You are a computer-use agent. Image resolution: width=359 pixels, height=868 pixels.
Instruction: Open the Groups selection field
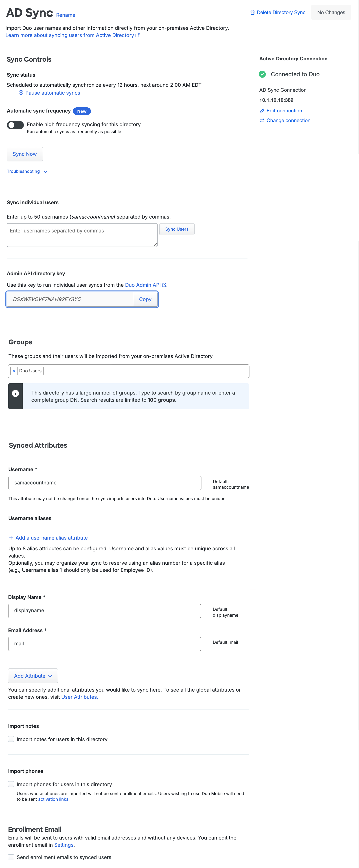point(135,371)
